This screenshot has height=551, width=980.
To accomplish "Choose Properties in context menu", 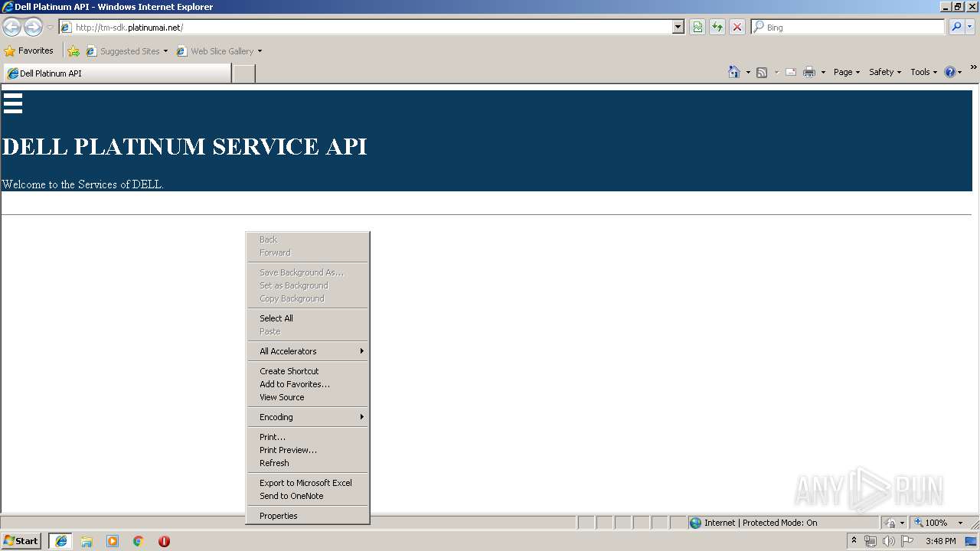I will click(308, 516).
